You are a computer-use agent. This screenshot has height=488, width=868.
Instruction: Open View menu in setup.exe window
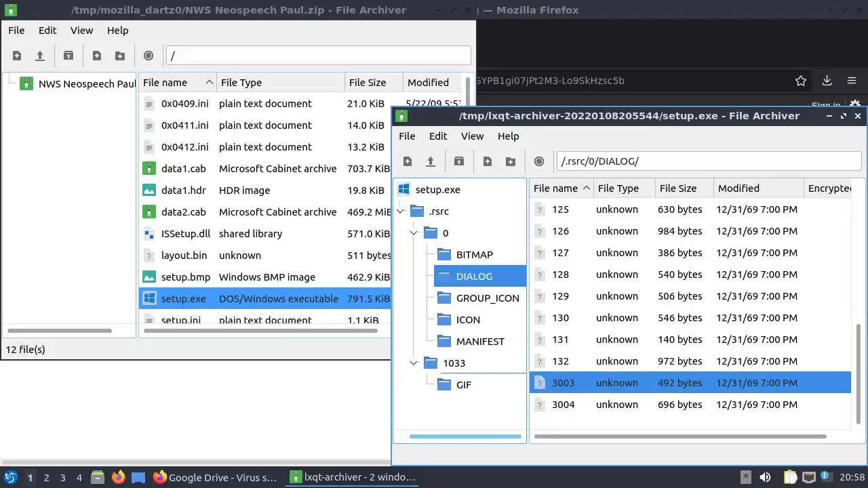(x=473, y=136)
